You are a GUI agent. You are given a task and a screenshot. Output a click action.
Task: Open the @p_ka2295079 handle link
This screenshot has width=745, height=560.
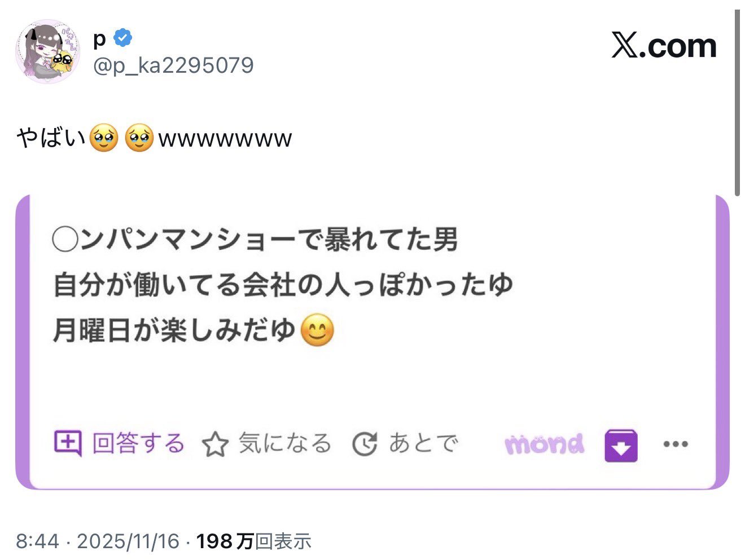point(173,66)
